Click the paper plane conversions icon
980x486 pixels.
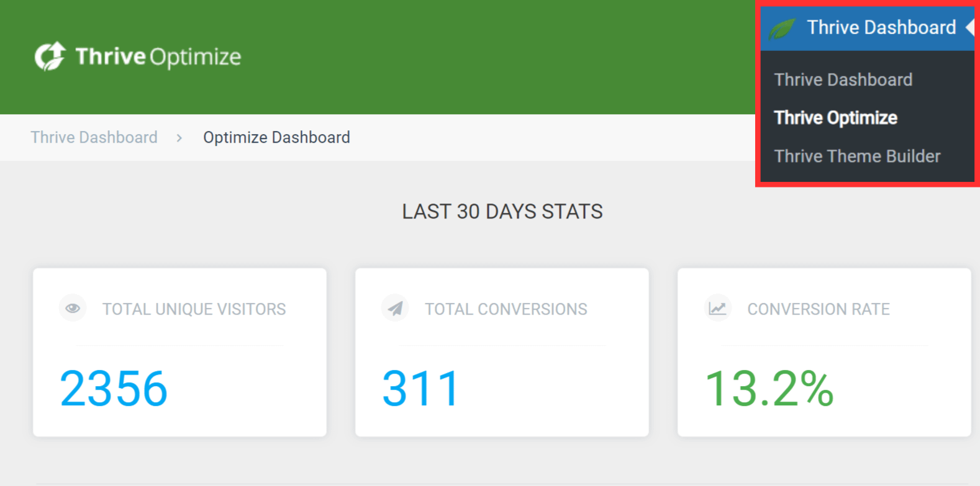[x=395, y=308]
